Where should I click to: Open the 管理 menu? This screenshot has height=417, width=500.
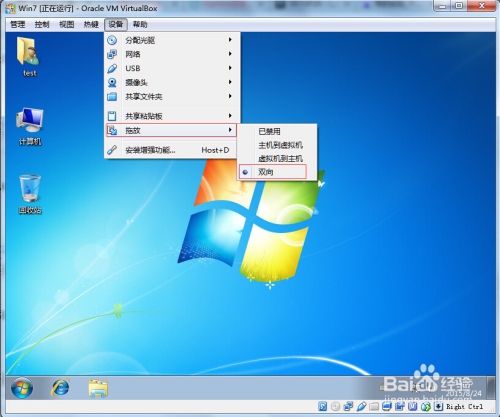pos(18,24)
